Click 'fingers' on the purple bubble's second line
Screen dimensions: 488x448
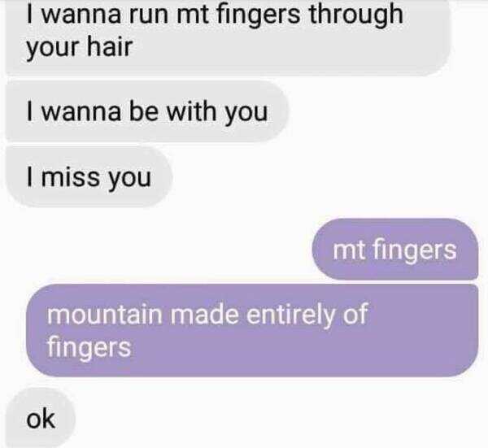pyautogui.click(x=89, y=347)
